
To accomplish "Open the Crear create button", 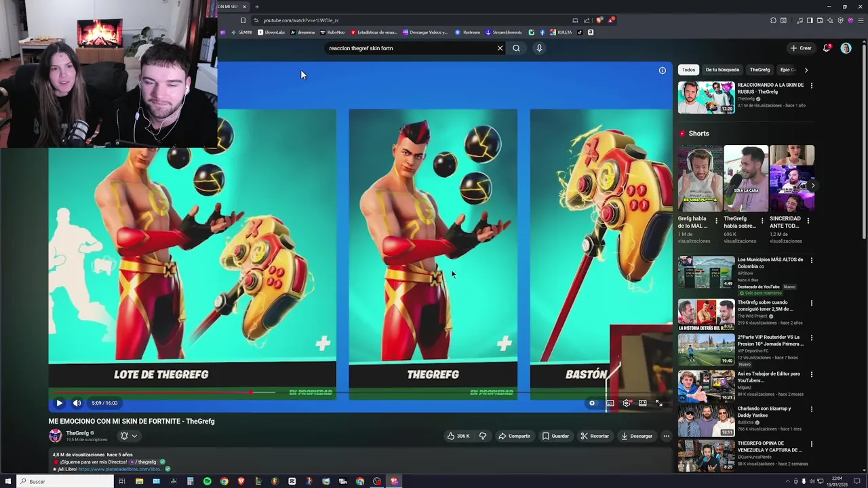I will coord(801,48).
